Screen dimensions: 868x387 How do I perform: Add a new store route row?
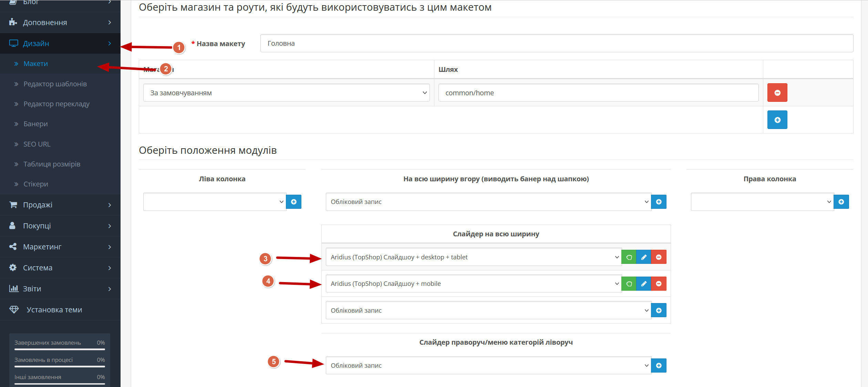pos(777,120)
